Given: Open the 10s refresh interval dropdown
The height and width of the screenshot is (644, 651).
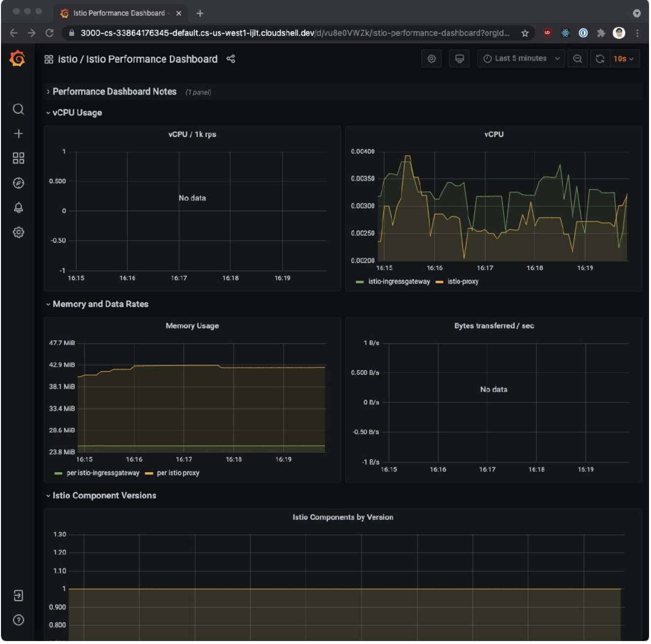Looking at the screenshot, I should pyautogui.click(x=624, y=59).
